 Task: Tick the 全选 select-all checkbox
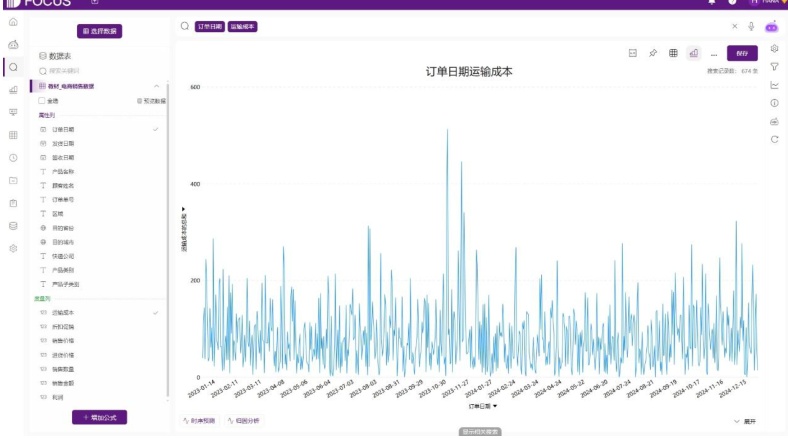(x=42, y=100)
